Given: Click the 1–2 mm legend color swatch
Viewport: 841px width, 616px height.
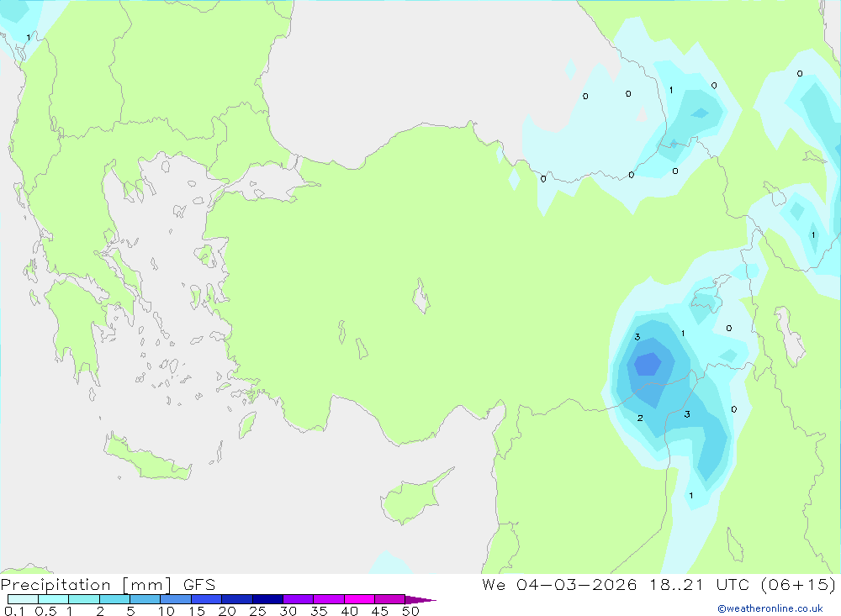Looking at the screenshot, I should 84,599.
